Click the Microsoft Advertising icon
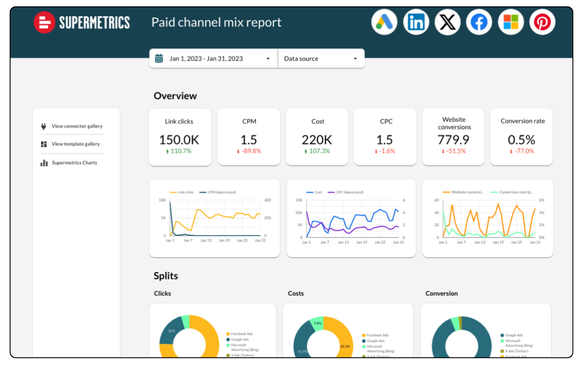588x367 pixels. coord(511,22)
